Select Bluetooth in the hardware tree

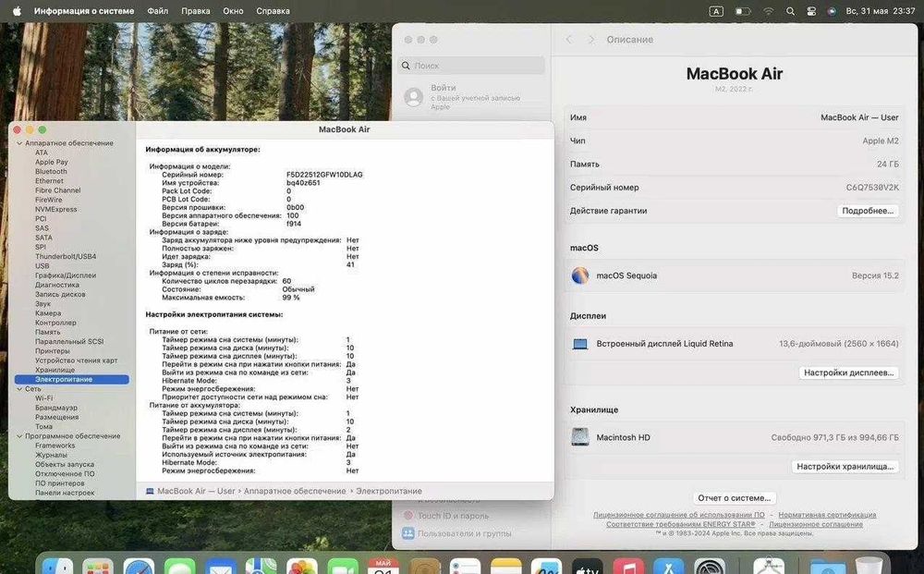[x=51, y=172]
